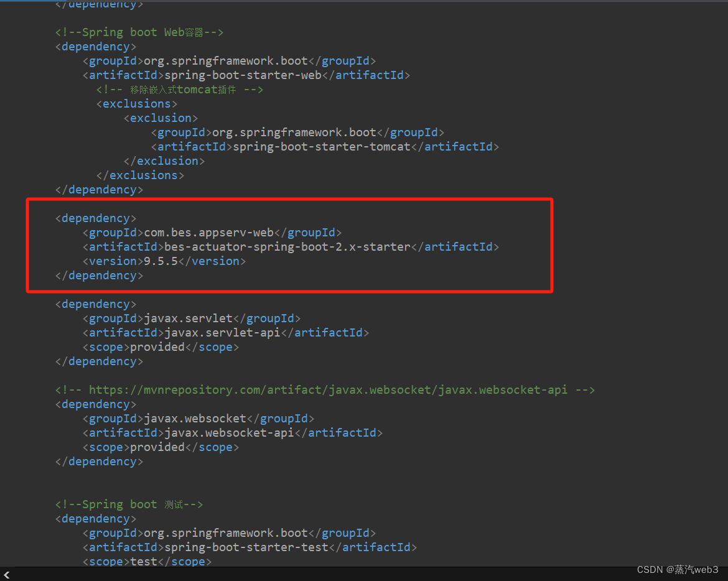Screen dimensions: 728x581
Task: Click the provided scope under javax.servlet dependency
Action: click(157, 346)
